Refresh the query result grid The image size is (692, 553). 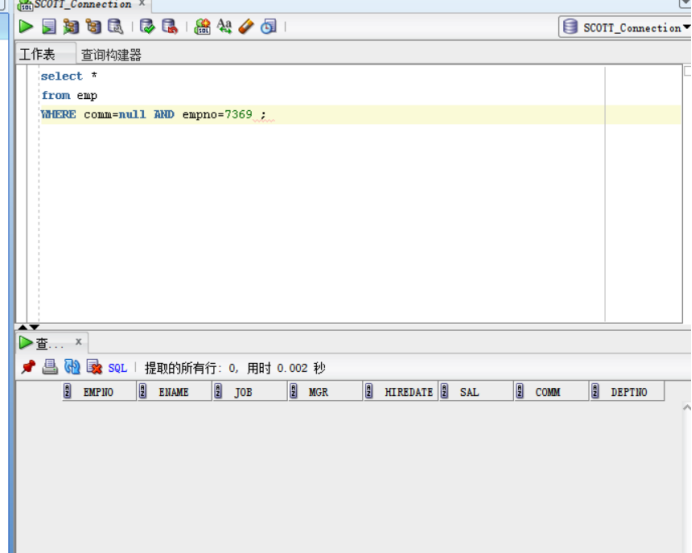click(72, 367)
